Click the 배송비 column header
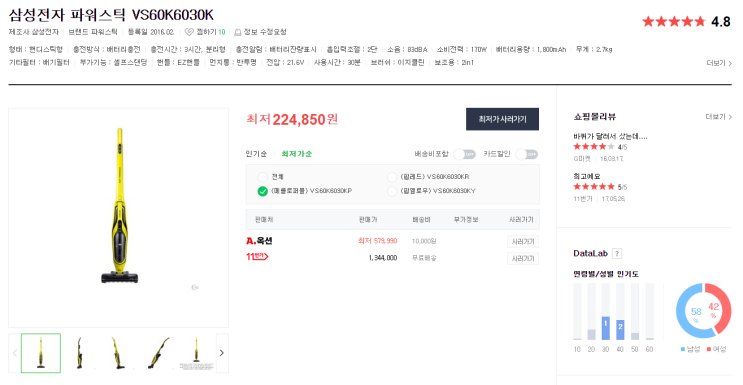This screenshot has height=385, width=743. (x=421, y=220)
